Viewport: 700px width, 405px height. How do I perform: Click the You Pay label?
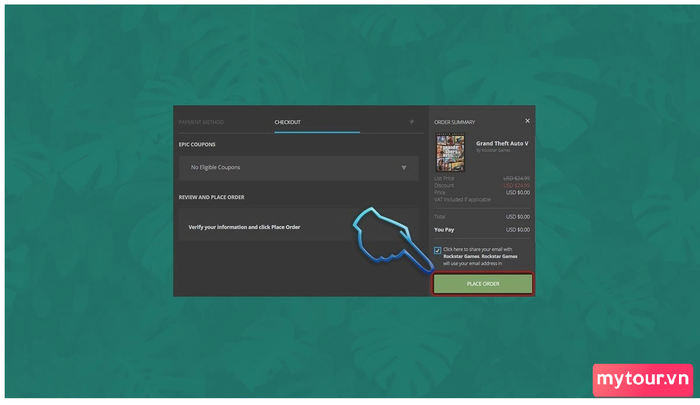444,230
